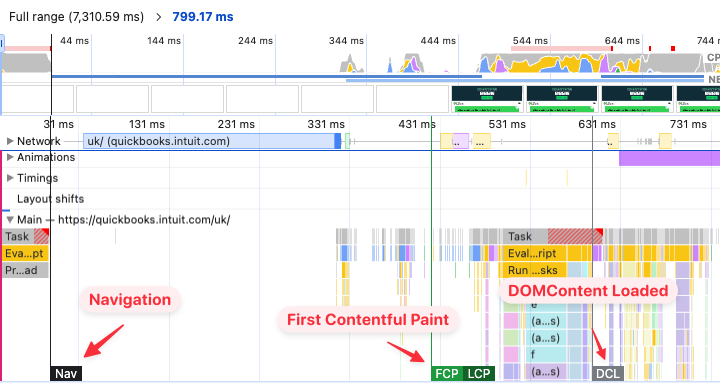Select the 799.17 ms breadcrumb
720x383 pixels.
point(202,17)
